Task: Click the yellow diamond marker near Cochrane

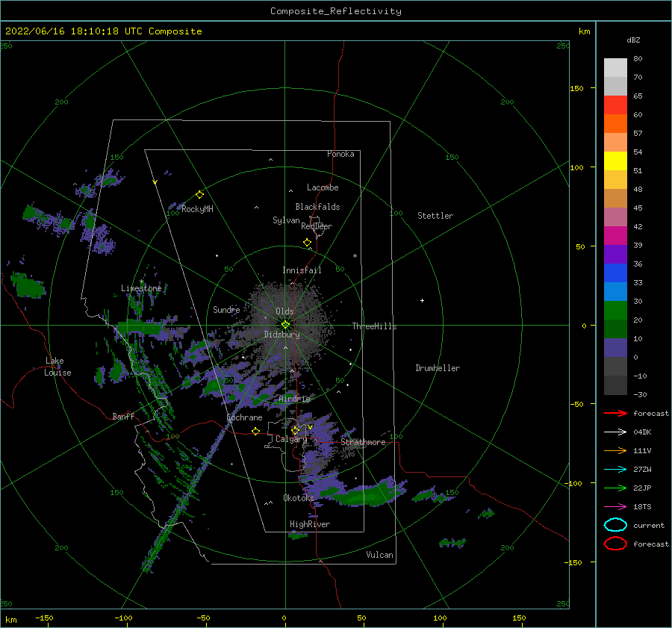Action: click(x=256, y=432)
